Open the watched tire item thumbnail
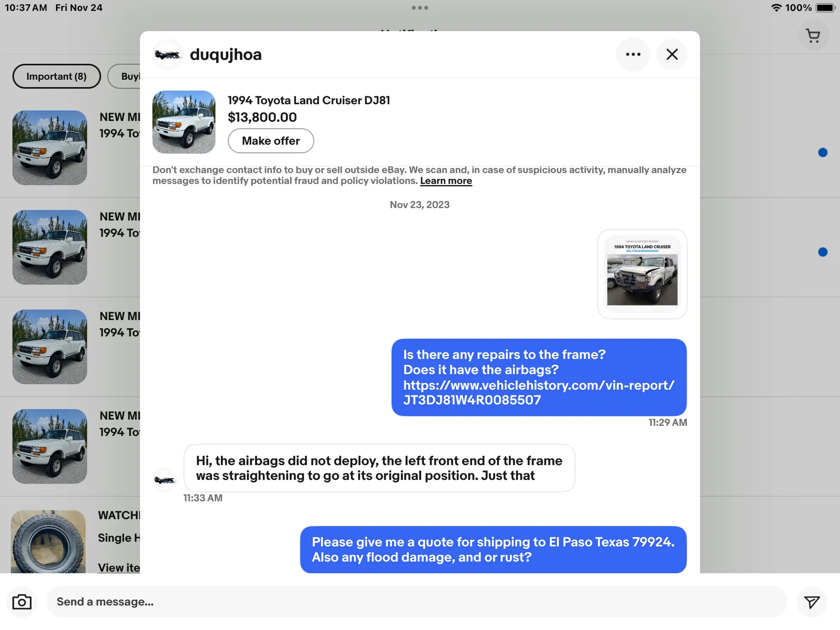Screen dimensions: 840x630 click(x=48, y=542)
